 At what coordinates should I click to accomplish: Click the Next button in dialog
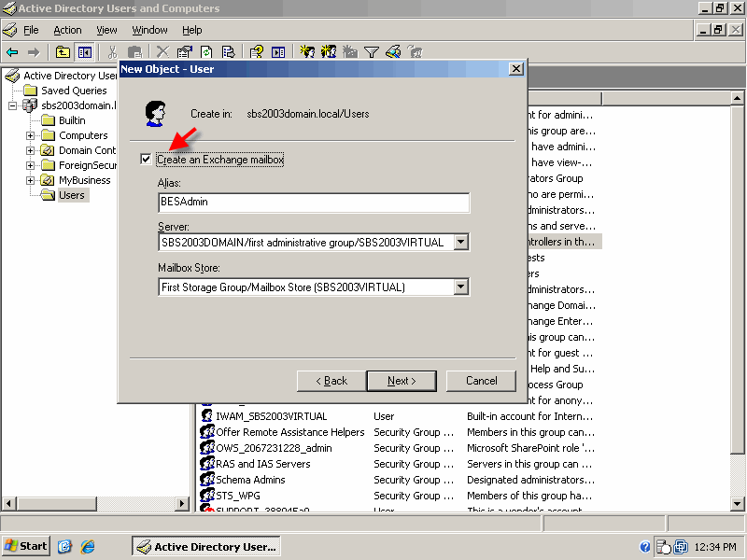point(402,381)
